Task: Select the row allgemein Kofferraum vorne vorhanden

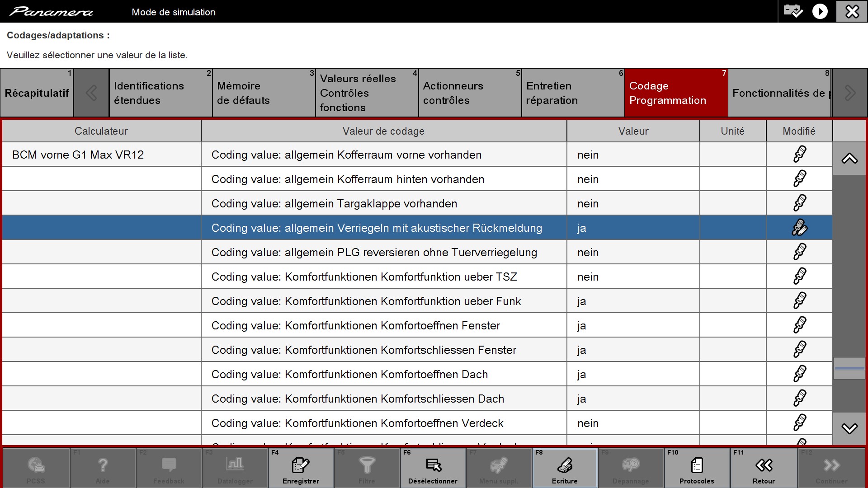Action: click(x=417, y=155)
